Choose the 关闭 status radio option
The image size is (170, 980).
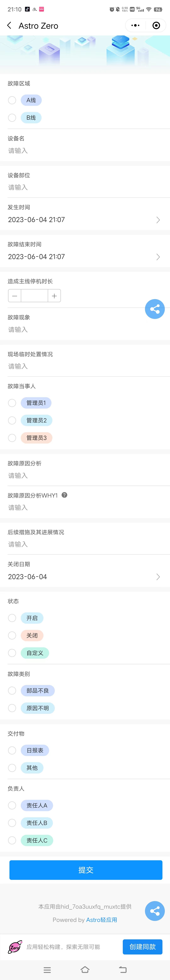pyautogui.click(x=12, y=635)
